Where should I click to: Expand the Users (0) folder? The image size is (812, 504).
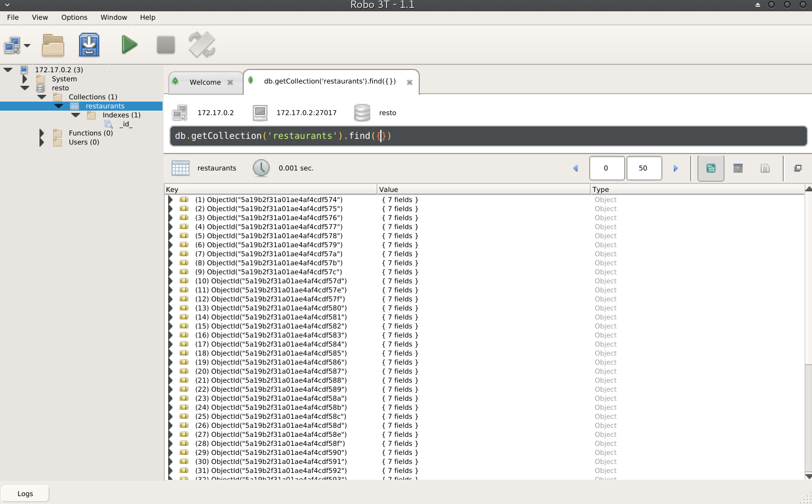pos(42,142)
